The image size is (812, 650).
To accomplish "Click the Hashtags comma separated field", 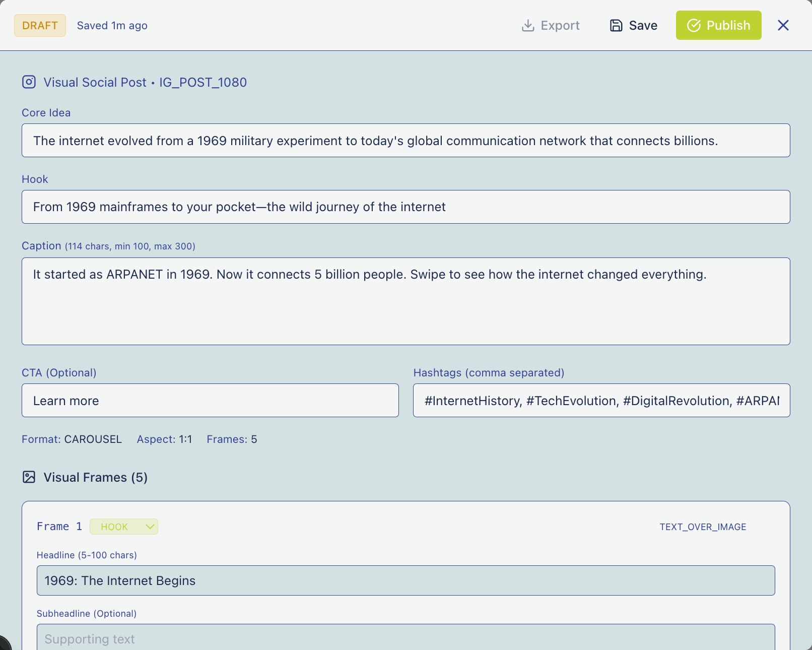I will coord(601,401).
